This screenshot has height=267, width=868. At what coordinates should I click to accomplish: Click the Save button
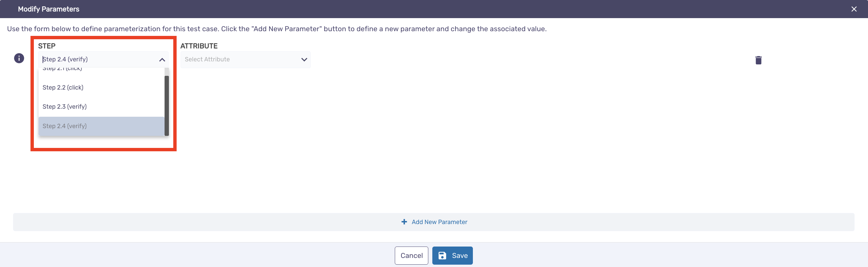coord(452,256)
